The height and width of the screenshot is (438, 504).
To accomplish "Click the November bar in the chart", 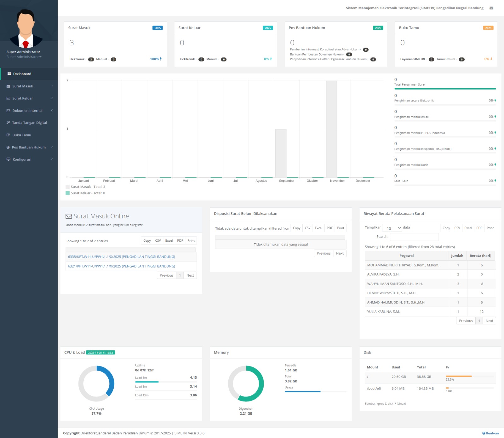I will click(x=331, y=129).
